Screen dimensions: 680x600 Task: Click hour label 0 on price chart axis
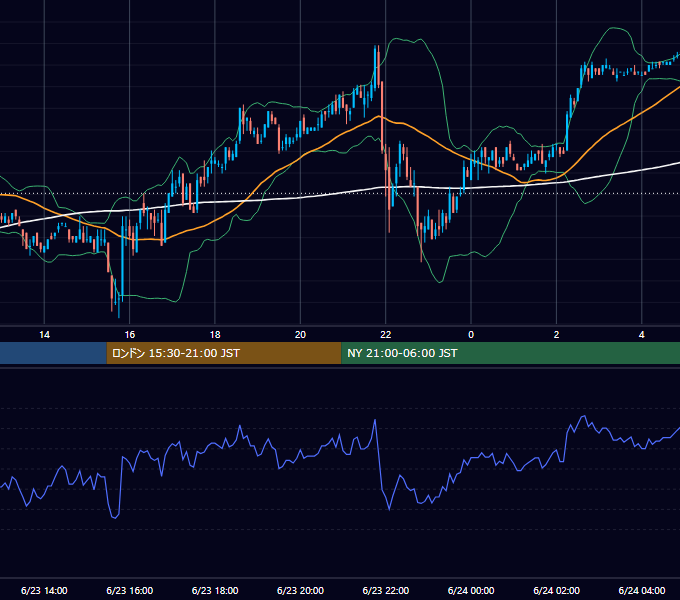click(471, 335)
